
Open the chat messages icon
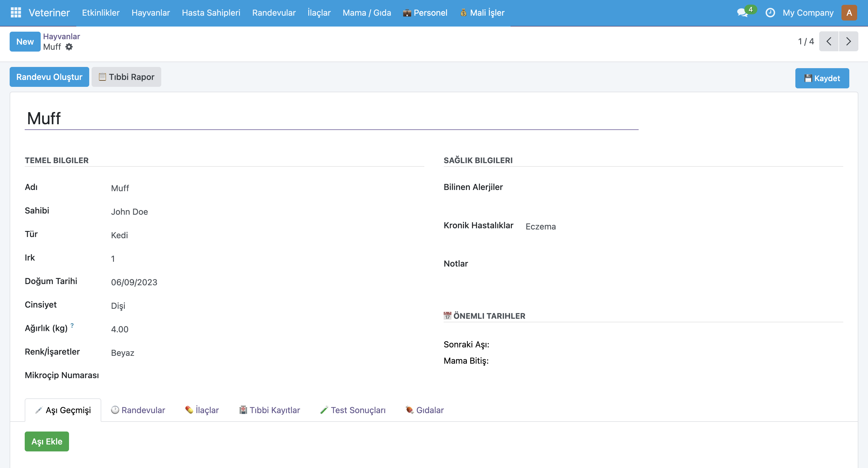pyautogui.click(x=742, y=13)
